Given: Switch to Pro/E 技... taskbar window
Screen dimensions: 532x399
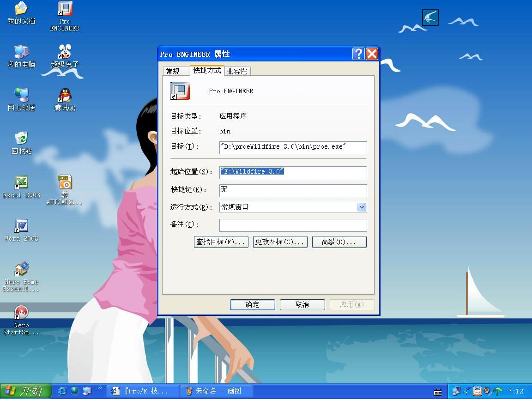Looking at the screenshot, I should point(143,391).
